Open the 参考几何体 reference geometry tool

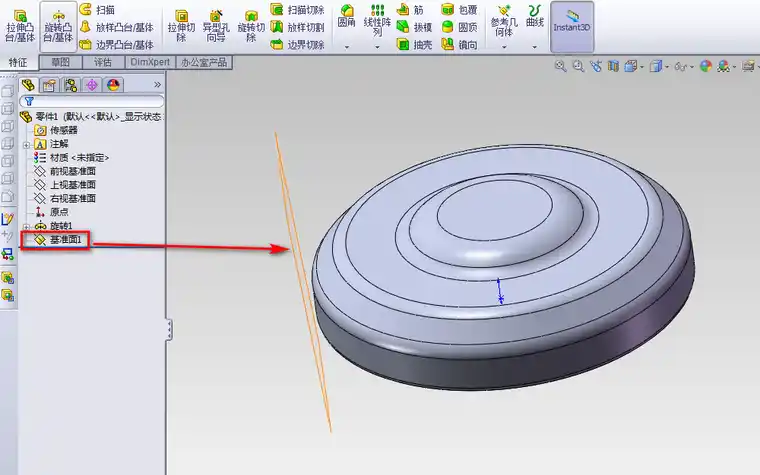[x=504, y=21]
